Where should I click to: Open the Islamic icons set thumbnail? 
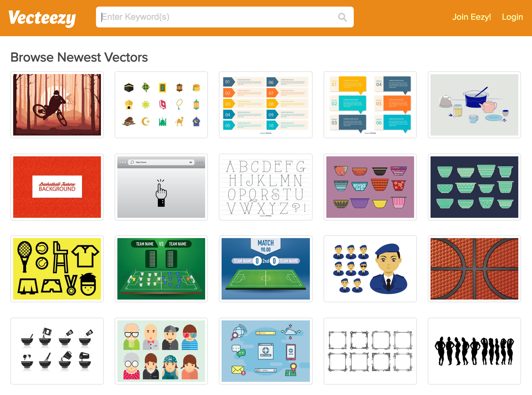pyautogui.click(x=161, y=105)
